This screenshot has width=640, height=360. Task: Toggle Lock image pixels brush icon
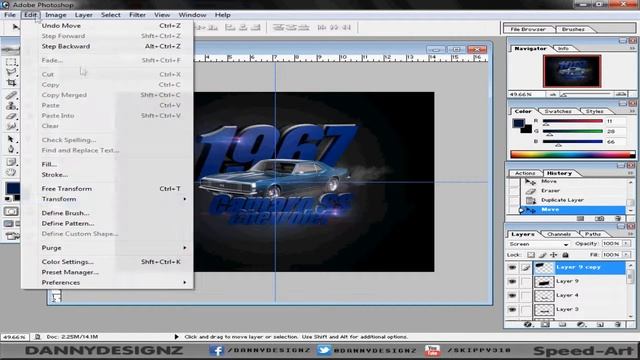[542, 255]
